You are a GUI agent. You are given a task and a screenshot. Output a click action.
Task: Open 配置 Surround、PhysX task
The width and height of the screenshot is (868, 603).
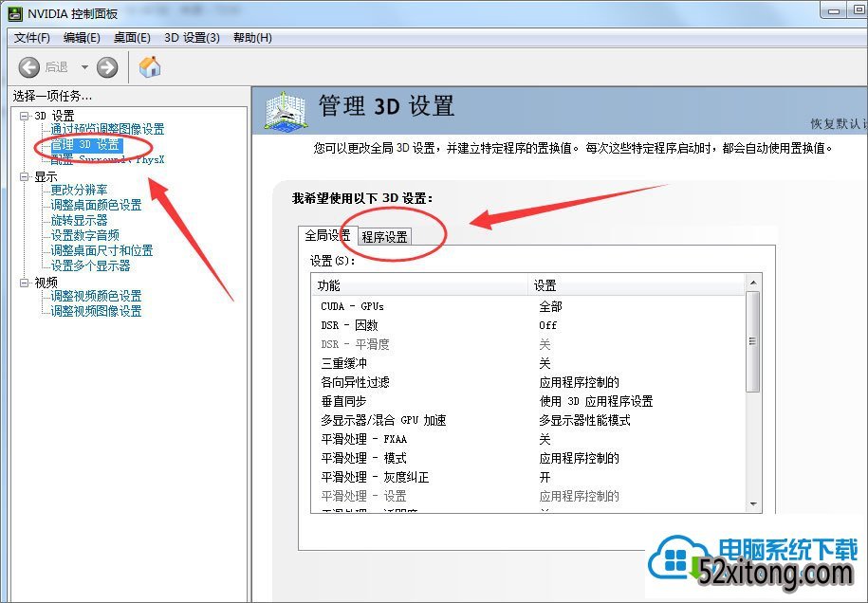[107, 160]
